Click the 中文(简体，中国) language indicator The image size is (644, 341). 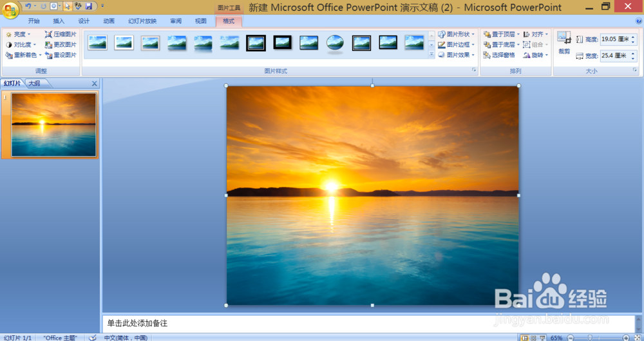tap(126, 338)
